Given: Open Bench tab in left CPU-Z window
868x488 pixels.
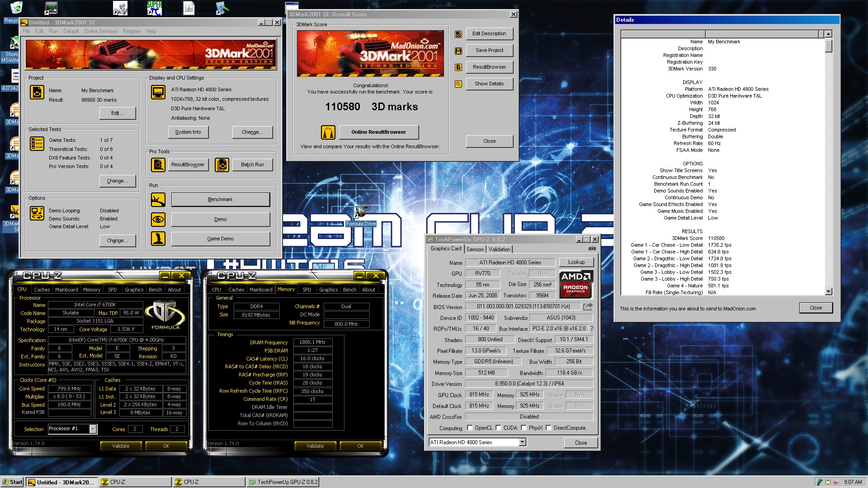Looking at the screenshot, I should pos(156,290).
